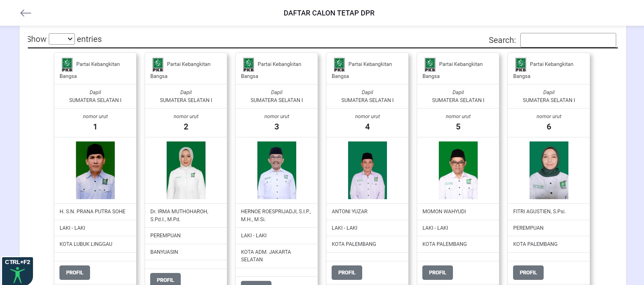The image size is (644, 285).
Task: Click KOTA LUBUK LINGGAU text
Action: click(86, 244)
